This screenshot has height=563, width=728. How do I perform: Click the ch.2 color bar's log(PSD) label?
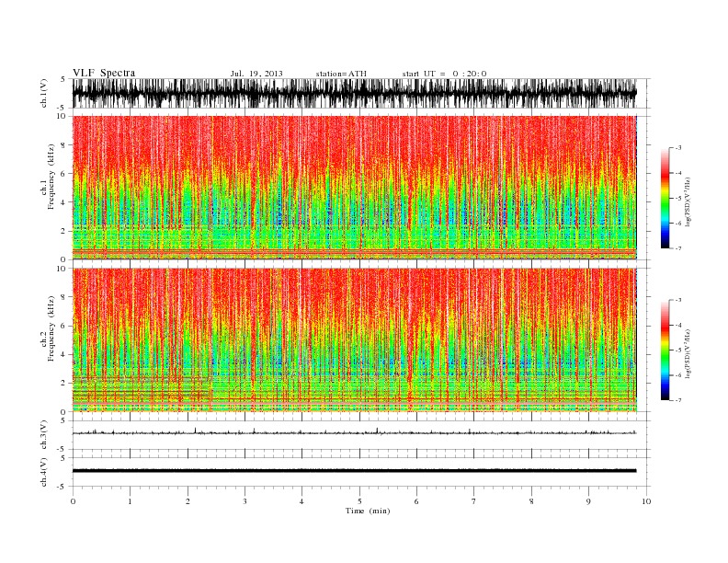coord(688,354)
